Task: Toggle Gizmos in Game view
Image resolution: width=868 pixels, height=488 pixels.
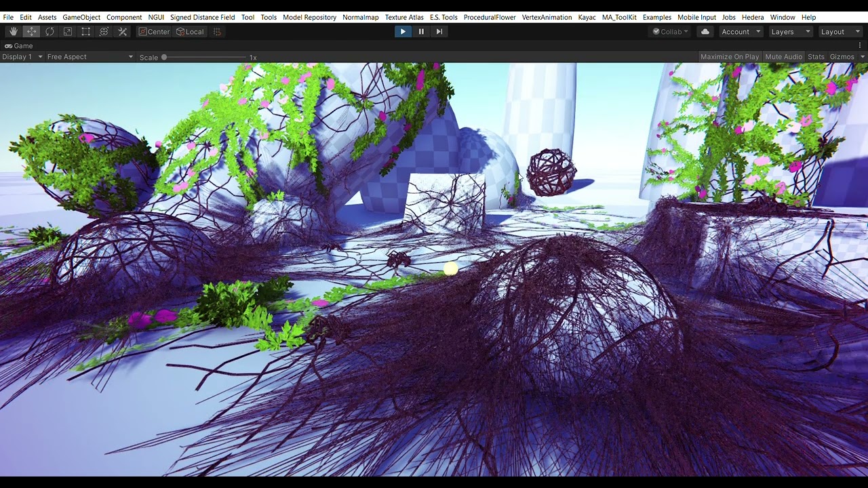Action: (842, 57)
